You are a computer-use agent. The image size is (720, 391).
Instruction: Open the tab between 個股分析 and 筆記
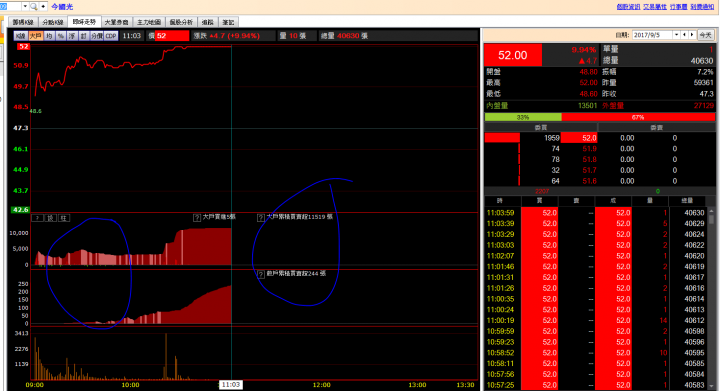click(x=208, y=22)
